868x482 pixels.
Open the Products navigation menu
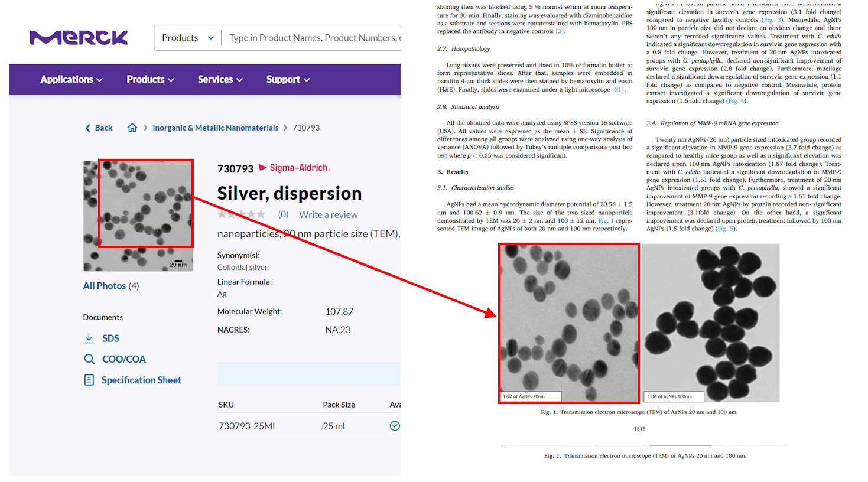[150, 79]
